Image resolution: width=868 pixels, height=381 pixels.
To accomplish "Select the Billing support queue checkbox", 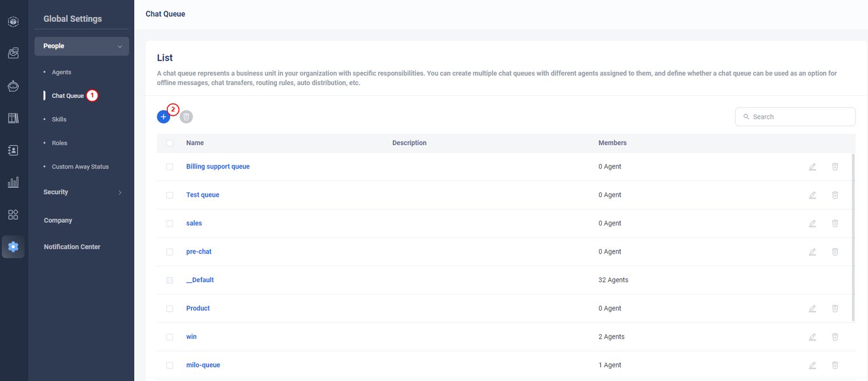I will point(170,167).
